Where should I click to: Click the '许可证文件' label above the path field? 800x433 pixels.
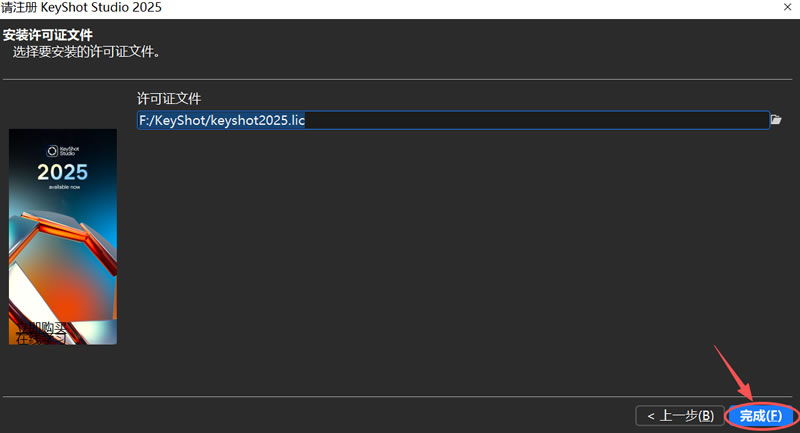click(170, 98)
